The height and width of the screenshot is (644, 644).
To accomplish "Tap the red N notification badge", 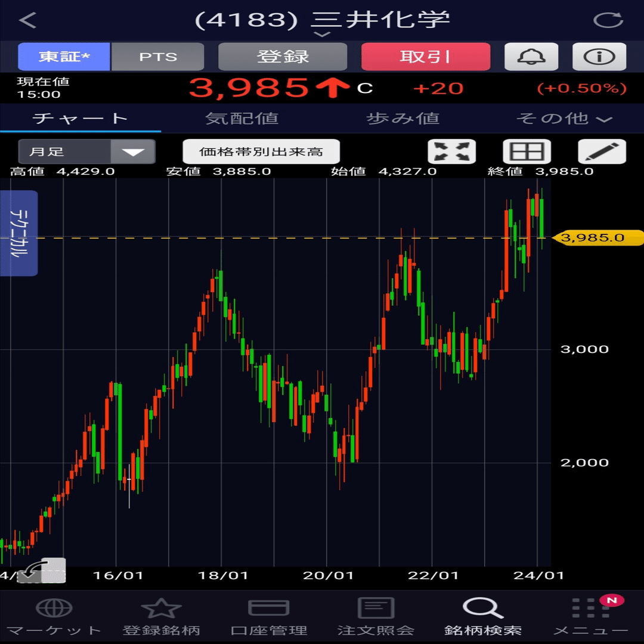I will (x=612, y=600).
